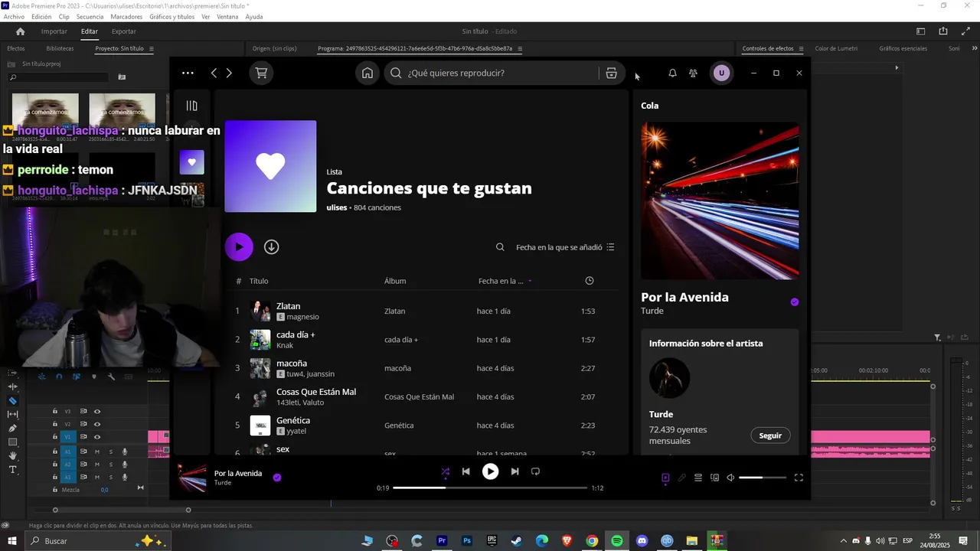
Task: Open the ulises profile link
Action: [x=337, y=207]
